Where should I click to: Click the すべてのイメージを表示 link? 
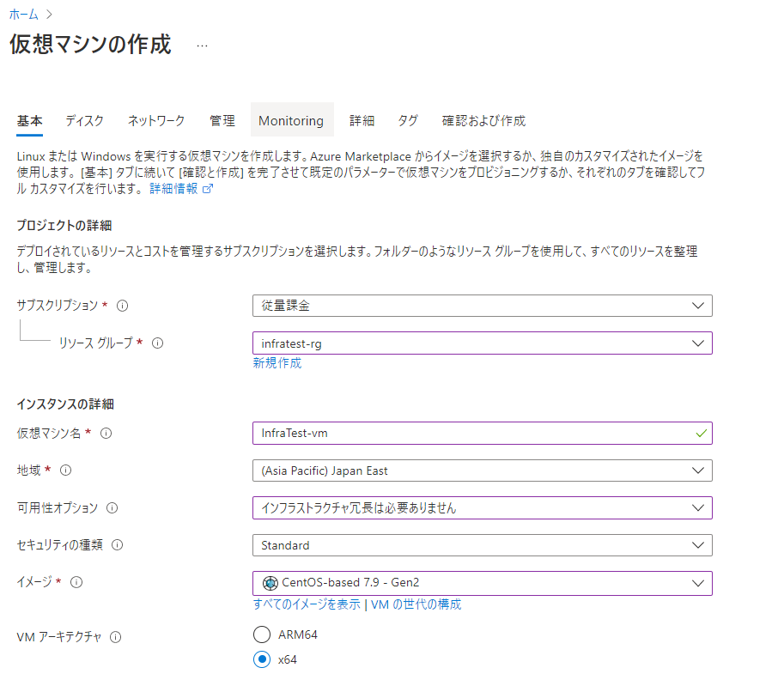tap(307, 604)
